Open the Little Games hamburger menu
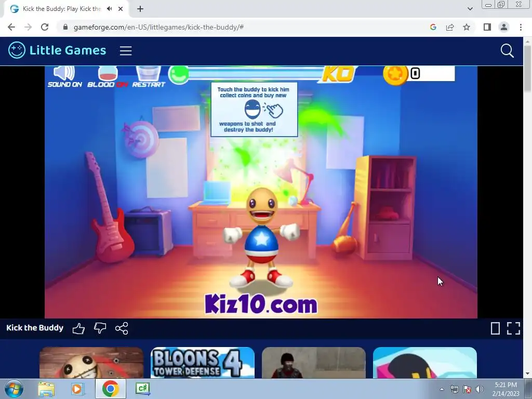Viewport: 532px width, 399px height. (x=126, y=50)
